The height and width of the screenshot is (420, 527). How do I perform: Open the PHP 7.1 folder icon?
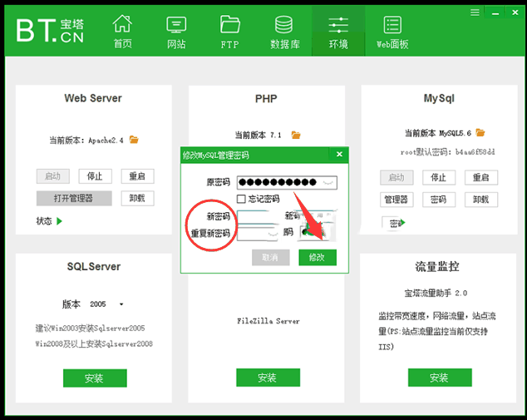(296, 135)
